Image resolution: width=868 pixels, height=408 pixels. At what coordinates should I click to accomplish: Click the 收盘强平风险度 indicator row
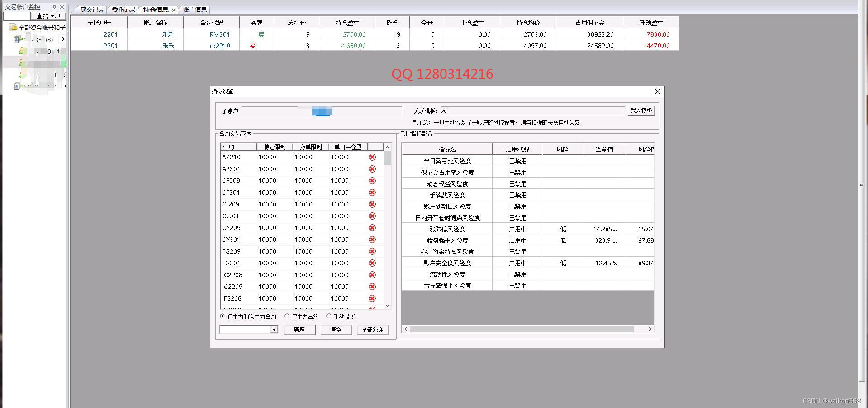(x=528, y=240)
